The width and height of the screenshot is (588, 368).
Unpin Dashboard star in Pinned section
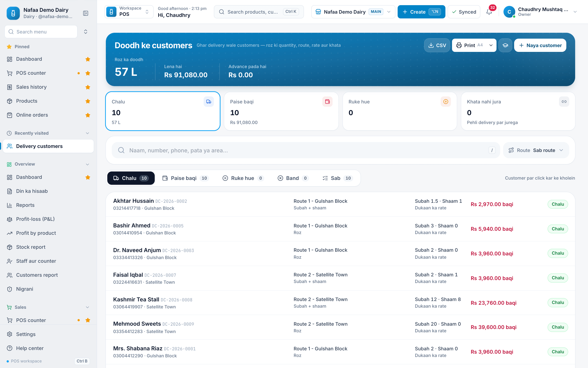88,59
